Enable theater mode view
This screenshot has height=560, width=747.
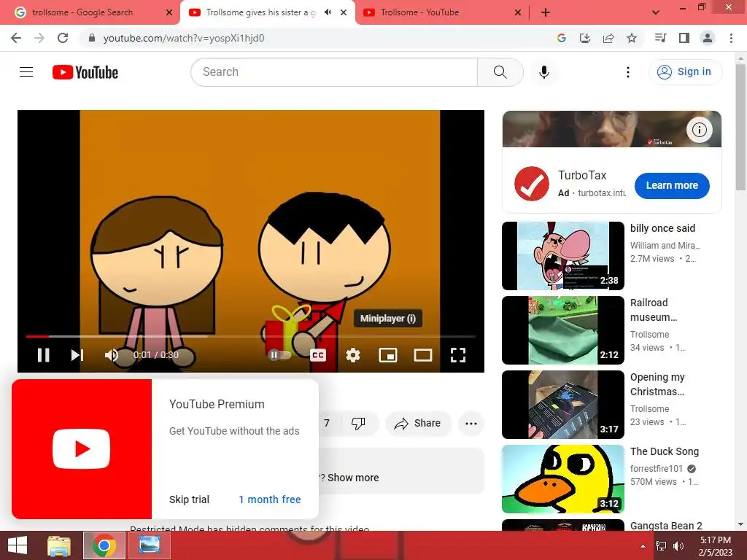tap(422, 355)
